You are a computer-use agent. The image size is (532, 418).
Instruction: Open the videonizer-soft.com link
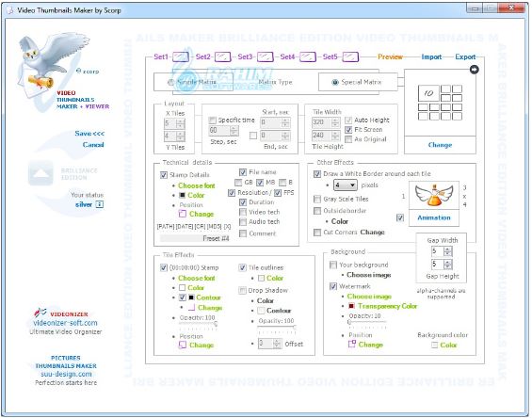coord(65,323)
